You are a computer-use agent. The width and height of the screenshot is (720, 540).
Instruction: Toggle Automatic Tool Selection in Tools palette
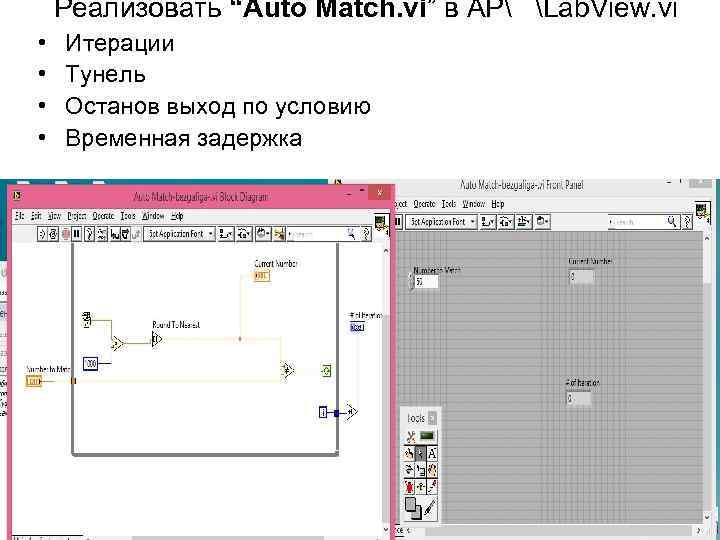coord(420,436)
